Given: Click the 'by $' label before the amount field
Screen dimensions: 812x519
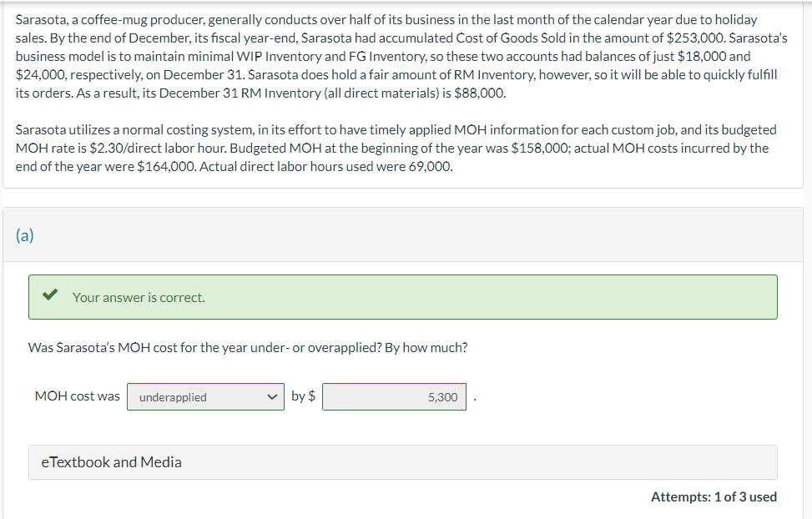Looking at the screenshot, I should click(304, 396).
